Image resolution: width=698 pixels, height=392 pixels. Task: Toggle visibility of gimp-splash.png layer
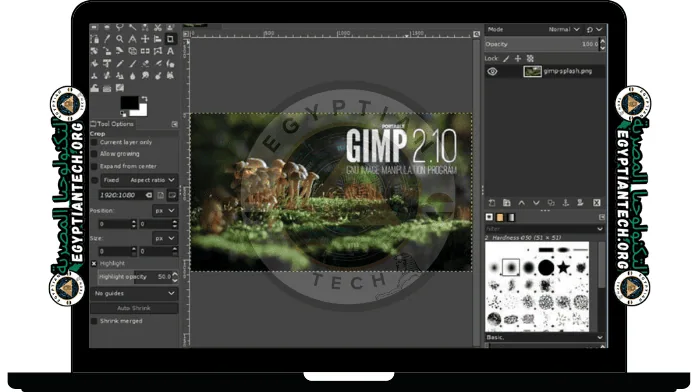tap(492, 71)
